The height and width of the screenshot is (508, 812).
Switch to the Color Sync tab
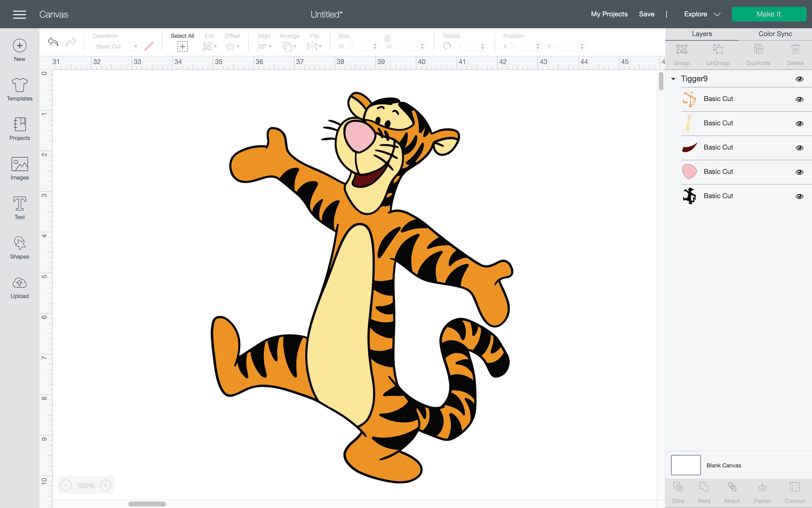coord(775,34)
